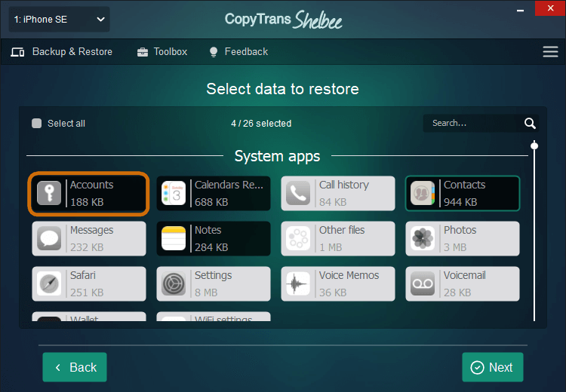Viewport: 566px width, 392px height.
Task: Open the Feedback tab
Action: tap(239, 52)
